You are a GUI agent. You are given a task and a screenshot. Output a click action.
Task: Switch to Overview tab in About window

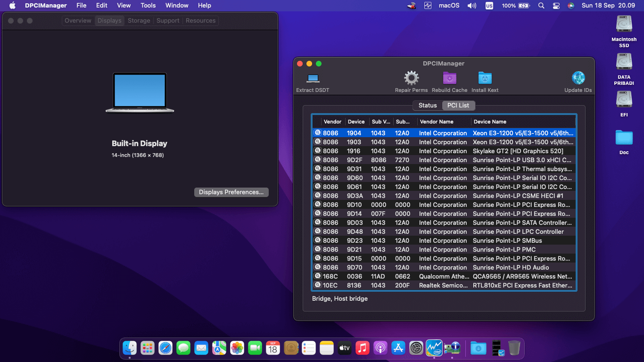click(x=78, y=21)
